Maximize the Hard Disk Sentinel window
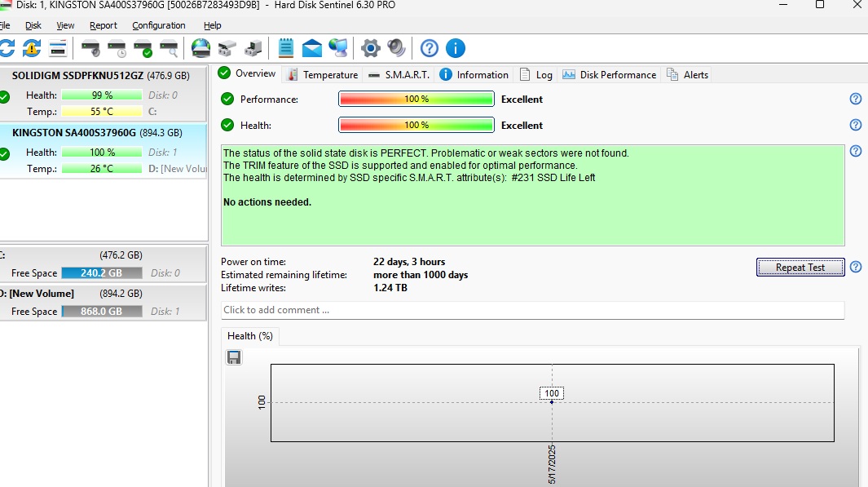 click(820, 5)
